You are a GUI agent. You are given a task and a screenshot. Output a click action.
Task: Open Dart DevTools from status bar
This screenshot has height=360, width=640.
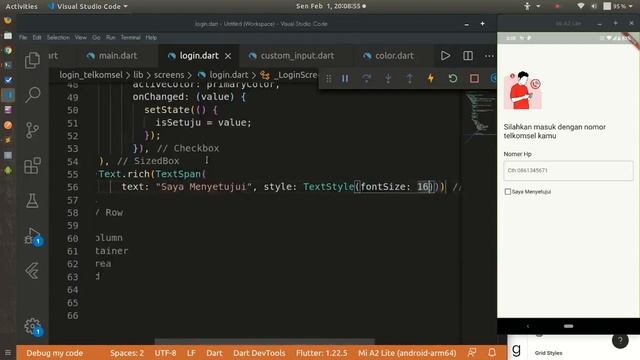click(x=259, y=353)
